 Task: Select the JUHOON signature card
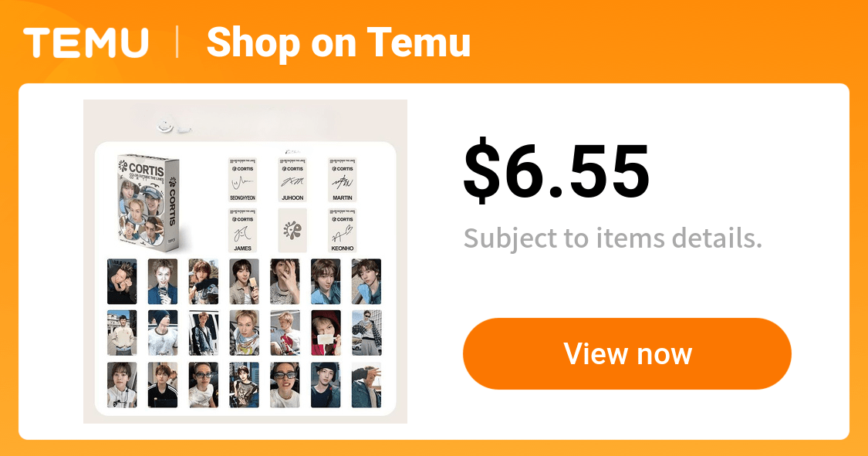click(x=292, y=181)
